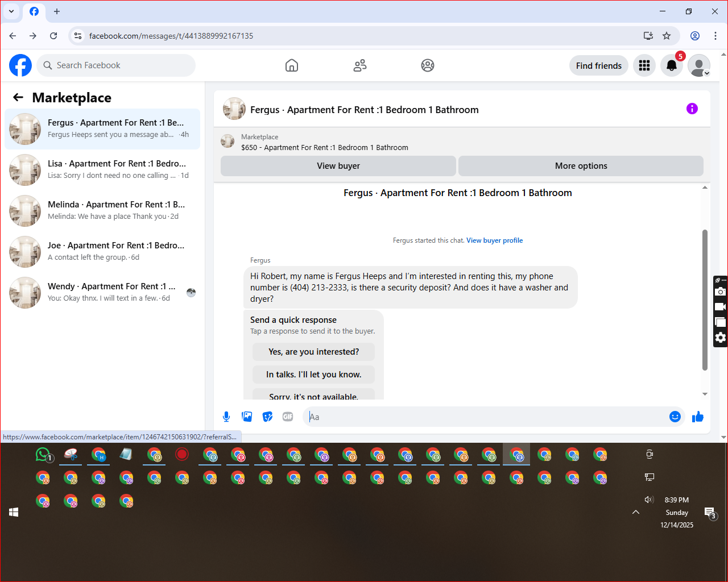
Task: Open the Facebook menu grid icon
Action: coord(644,66)
